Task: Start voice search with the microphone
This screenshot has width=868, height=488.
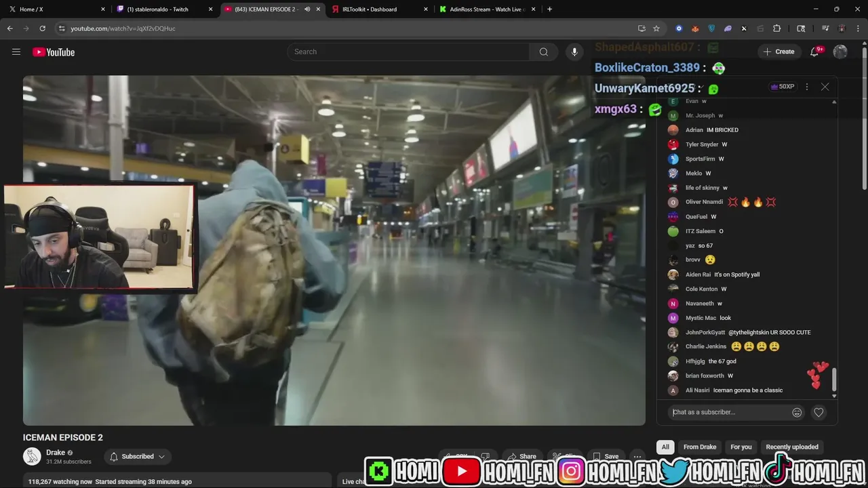Action: pos(574,52)
